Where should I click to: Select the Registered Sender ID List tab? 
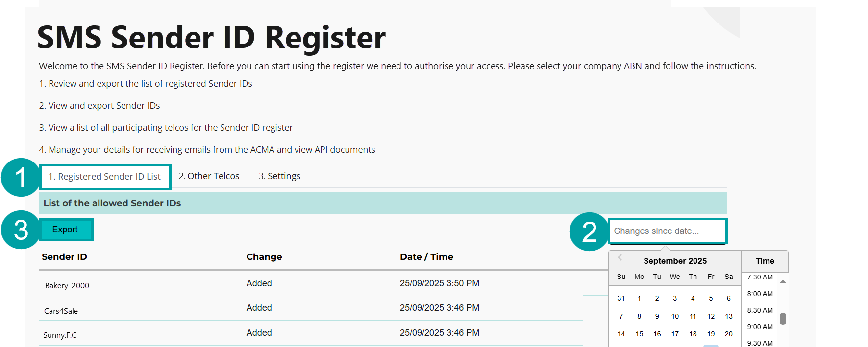[105, 177]
